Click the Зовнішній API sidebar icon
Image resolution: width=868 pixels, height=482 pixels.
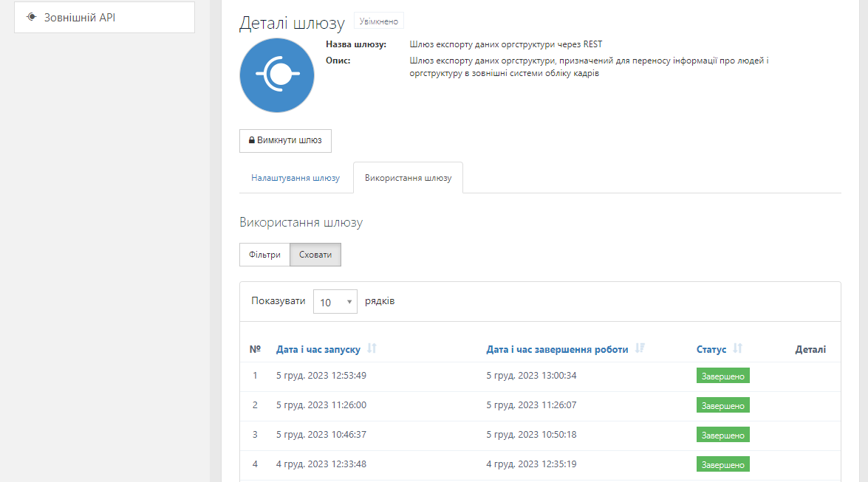click(32, 17)
